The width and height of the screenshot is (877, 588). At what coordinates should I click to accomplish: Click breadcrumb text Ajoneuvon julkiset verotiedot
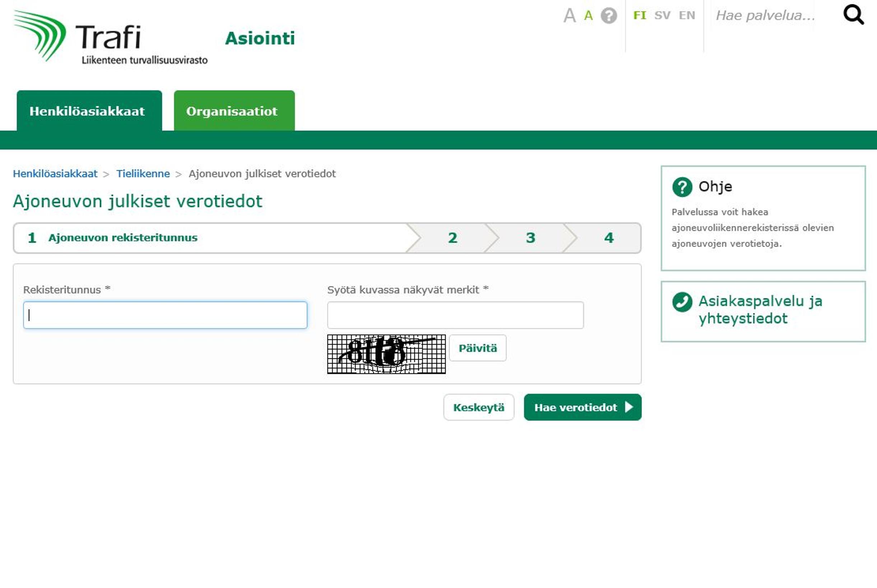click(262, 173)
